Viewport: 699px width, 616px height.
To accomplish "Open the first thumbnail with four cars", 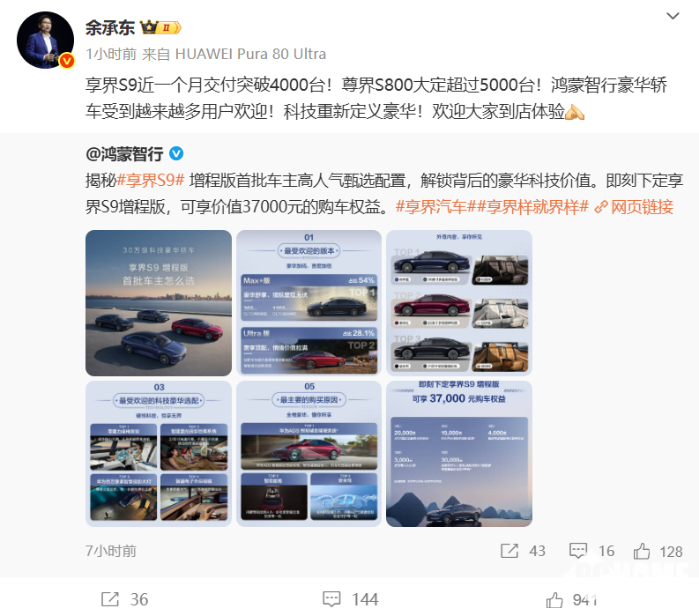I will (x=159, y=303).
